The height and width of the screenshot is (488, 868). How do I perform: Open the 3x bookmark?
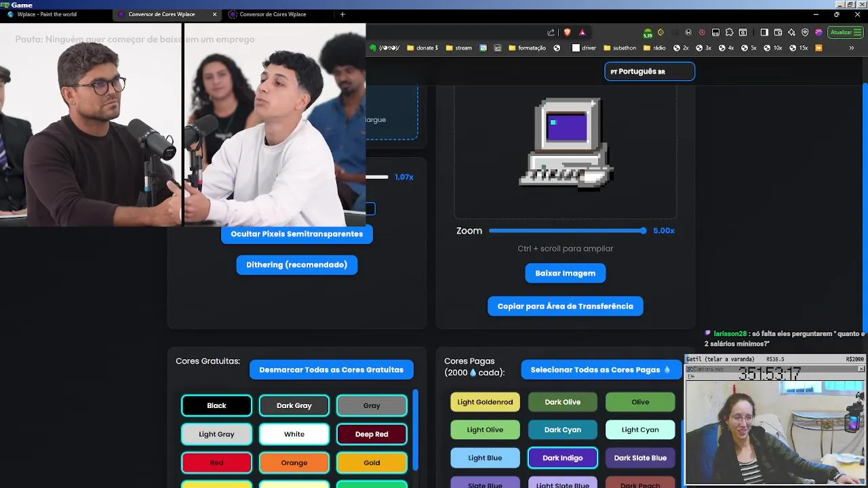point(703,48)
